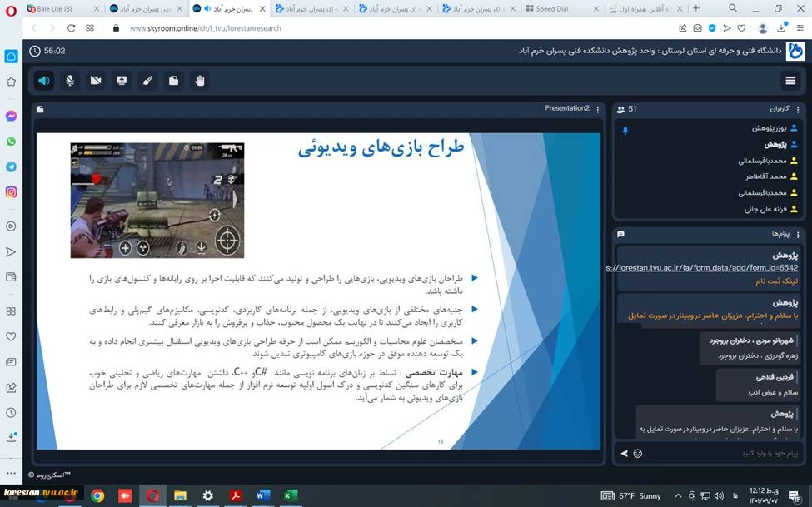Image resolution: width=812 pixels, height=507 pixels.
Task: Open Microsoft Word from taskbar
Action: [x=262, y=496]
